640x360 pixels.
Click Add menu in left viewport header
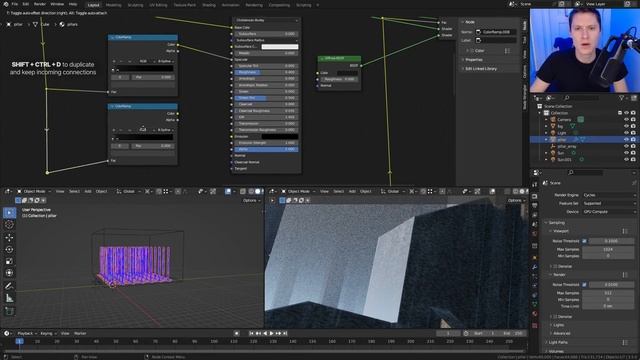tap(88, 191)
